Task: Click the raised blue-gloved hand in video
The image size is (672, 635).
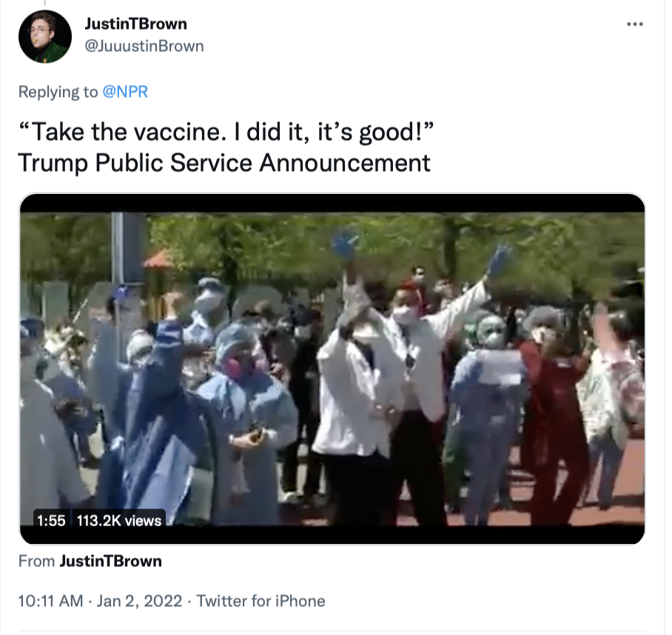Action: pos(345,243)
